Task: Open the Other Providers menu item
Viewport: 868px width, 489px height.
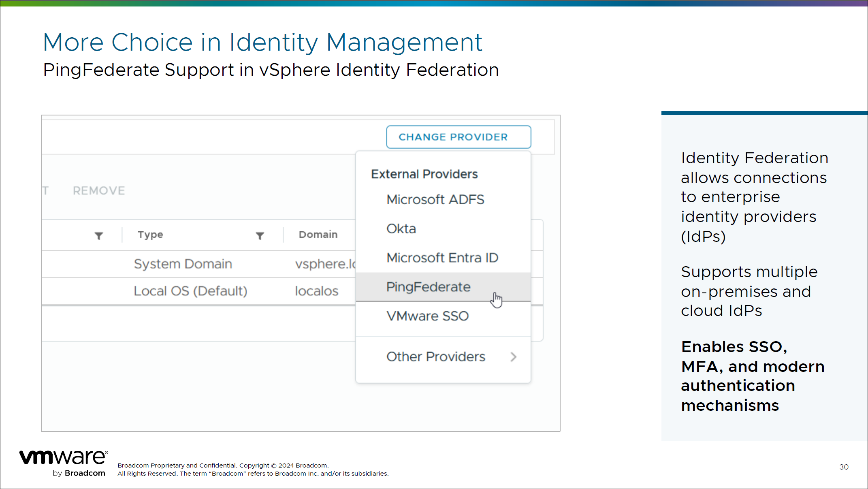Action: click(435, 357)
